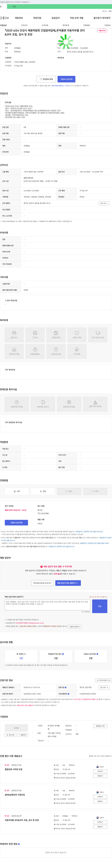112x868 pixels.
Task: Open the 취업지원 menu
Action: [x=37, y=18]
